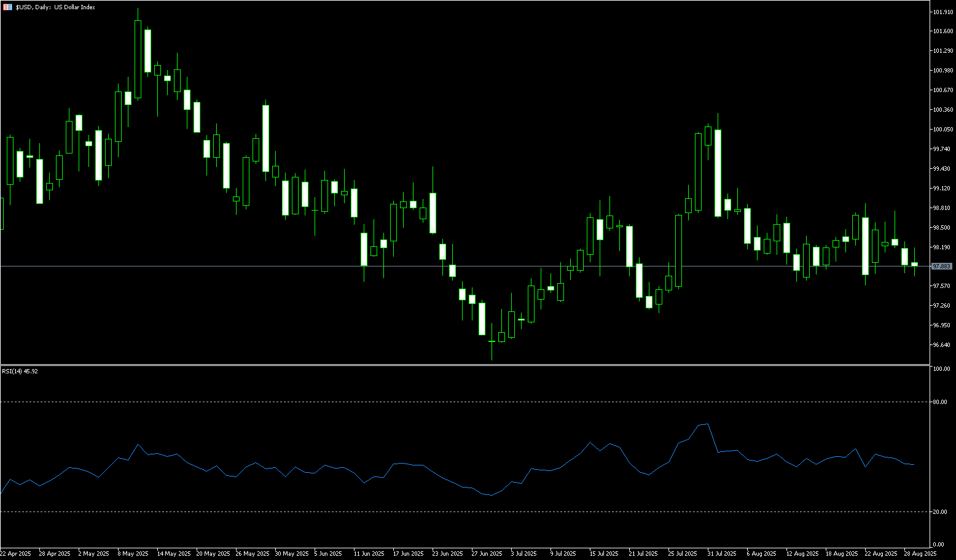Click the 98.810 price scale label
This screenshot has height=560, width=956.
click(x=943, y=208)
